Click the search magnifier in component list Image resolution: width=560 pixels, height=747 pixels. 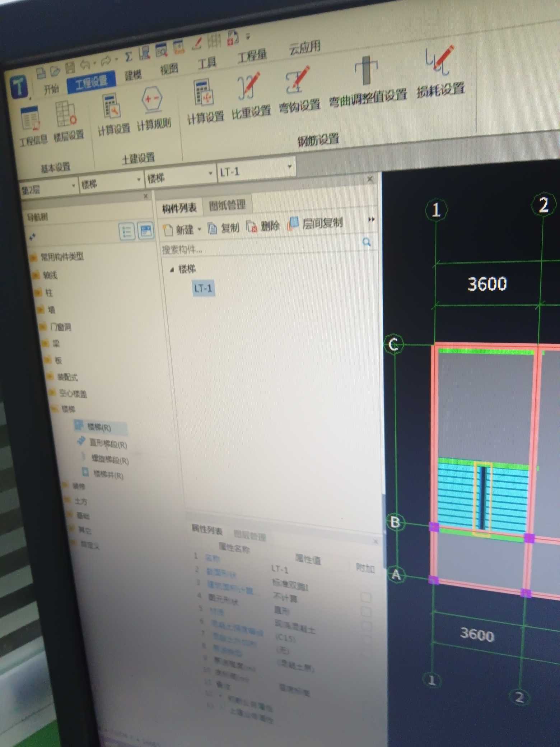click(x=366, y=242)
